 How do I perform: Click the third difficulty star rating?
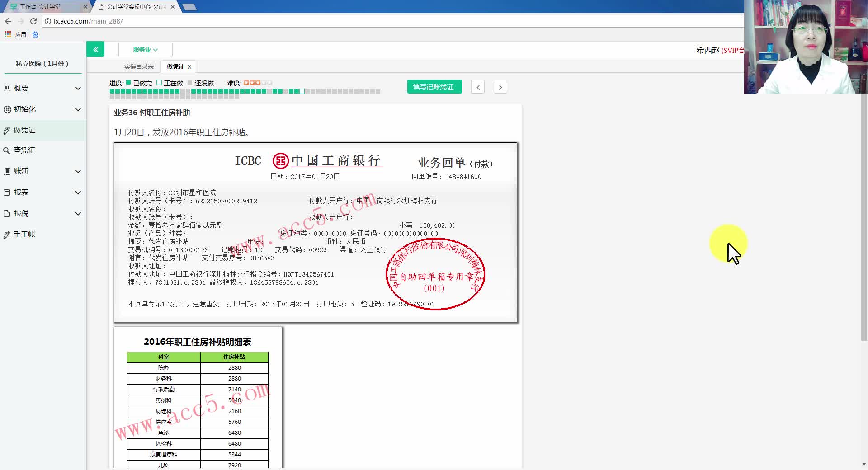258,83
